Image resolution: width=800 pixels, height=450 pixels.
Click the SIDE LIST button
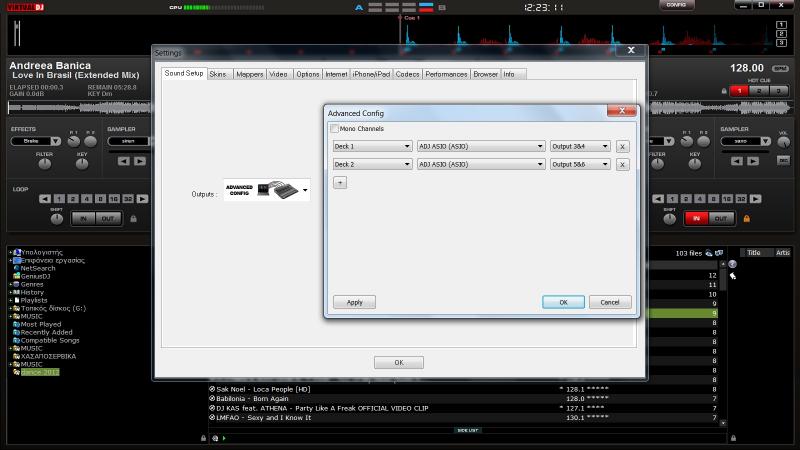coord(467,431)
